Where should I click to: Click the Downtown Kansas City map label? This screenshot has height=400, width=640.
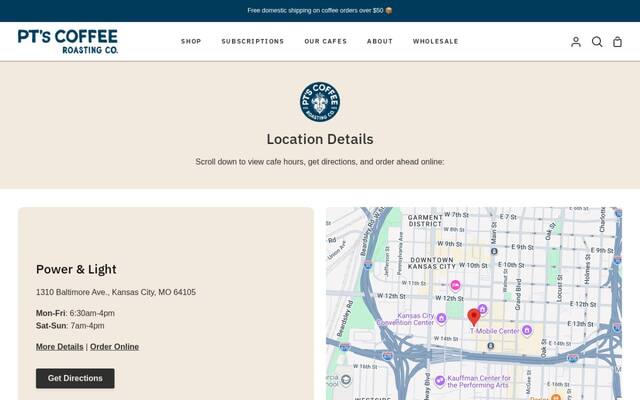pos(431,263)
